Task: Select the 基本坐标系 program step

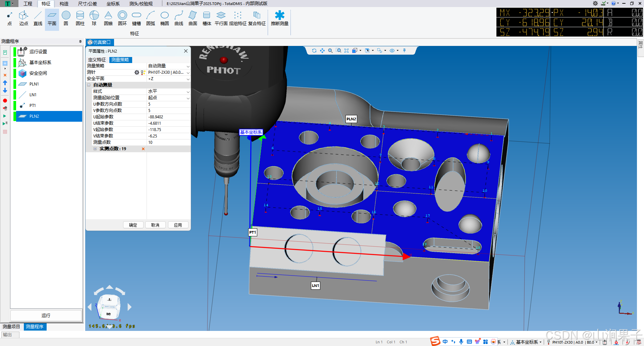Action: pos(40,62)
